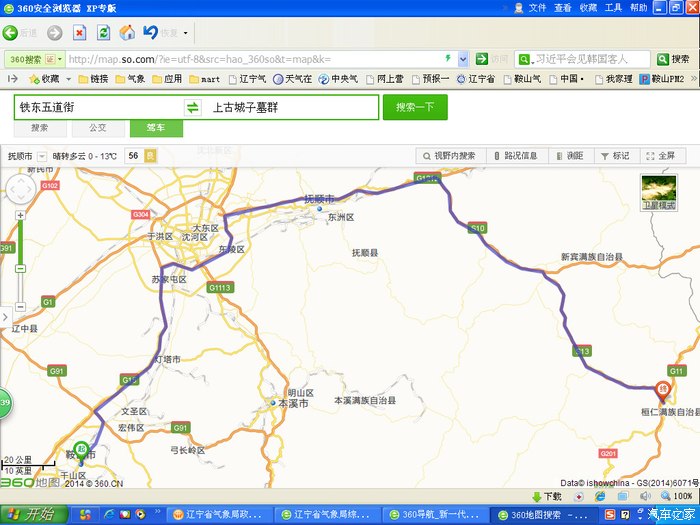Refresh the page with green reload icon
Viewport: 700px width, 525px height.
104,33
